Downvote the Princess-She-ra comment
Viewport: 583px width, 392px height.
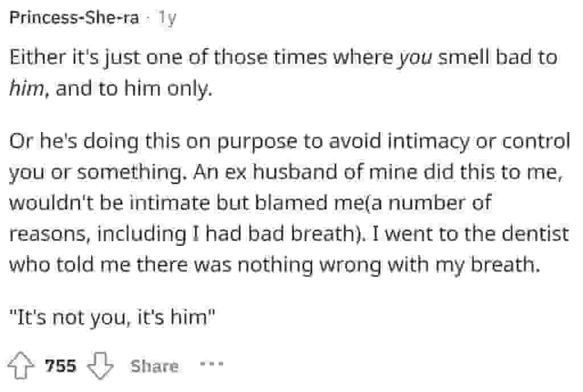pyautogui.click(x=100, y=365)
